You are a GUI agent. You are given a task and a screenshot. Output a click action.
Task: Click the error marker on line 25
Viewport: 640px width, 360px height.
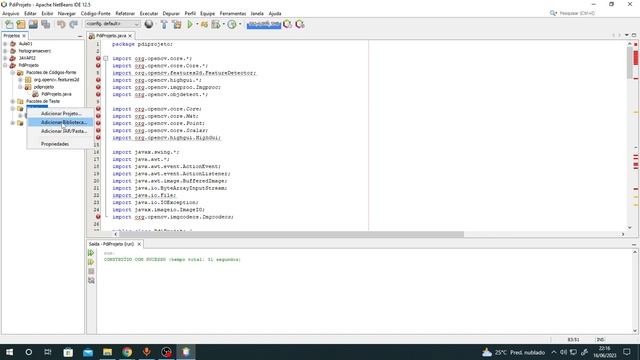coord(98,217)
